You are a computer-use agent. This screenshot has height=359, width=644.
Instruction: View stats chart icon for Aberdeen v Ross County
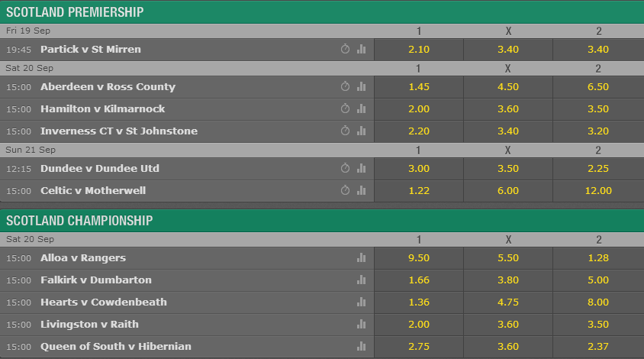tap(361, 86)
